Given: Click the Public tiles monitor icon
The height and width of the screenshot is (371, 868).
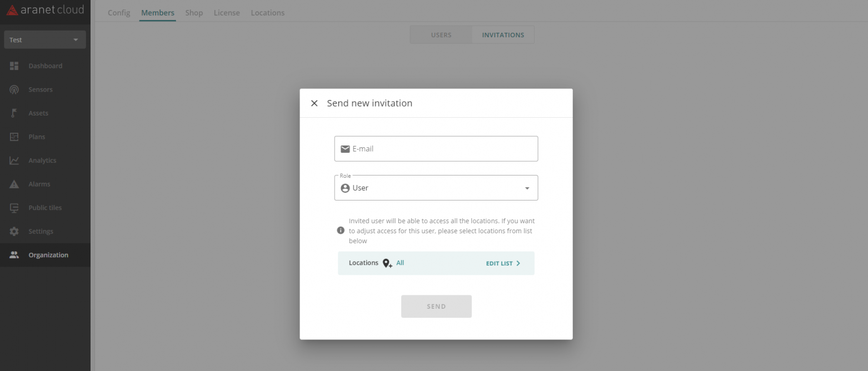Looking at the screenshot, I should 14,208.
